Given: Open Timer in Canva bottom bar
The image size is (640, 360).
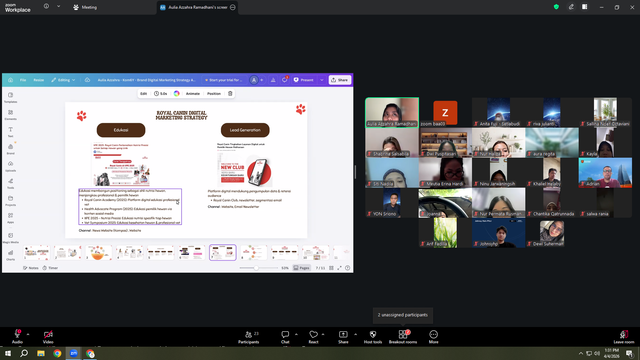Looking at the screenshot, I should pos(50,268).
